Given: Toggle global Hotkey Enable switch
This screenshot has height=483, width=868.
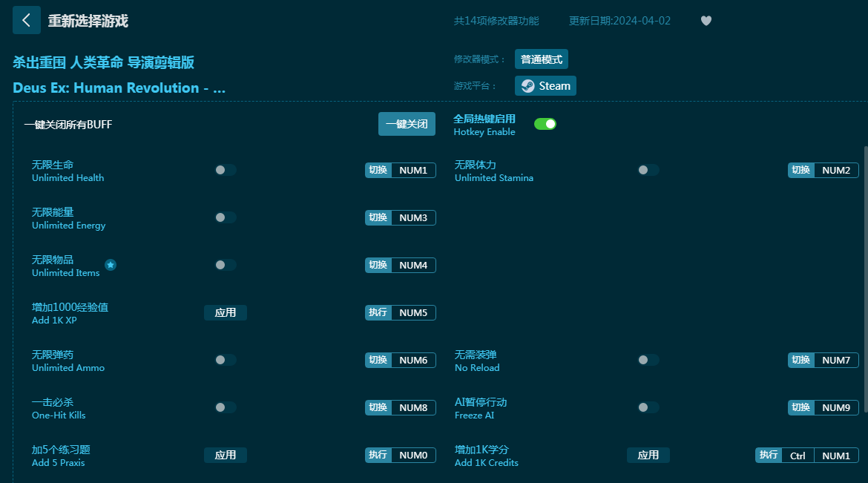Looking at the screenshot, I should tap(545, 124).
